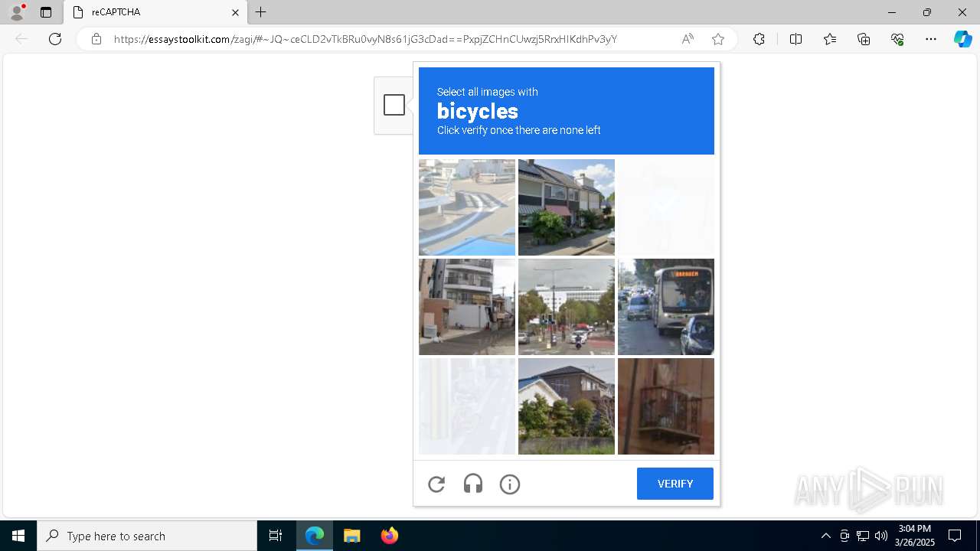Open network status tray icon

pos(863,536)
